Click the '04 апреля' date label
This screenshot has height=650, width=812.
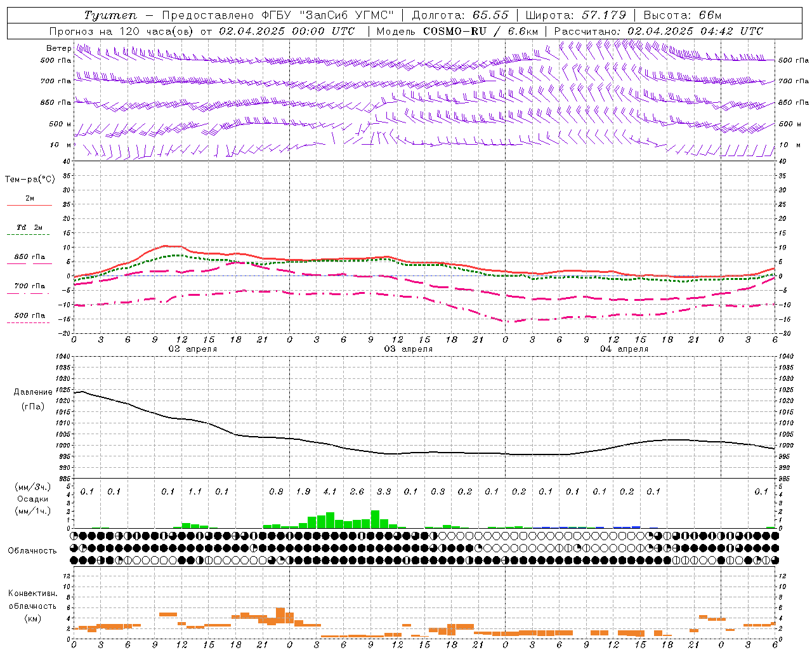pos(624,348)
